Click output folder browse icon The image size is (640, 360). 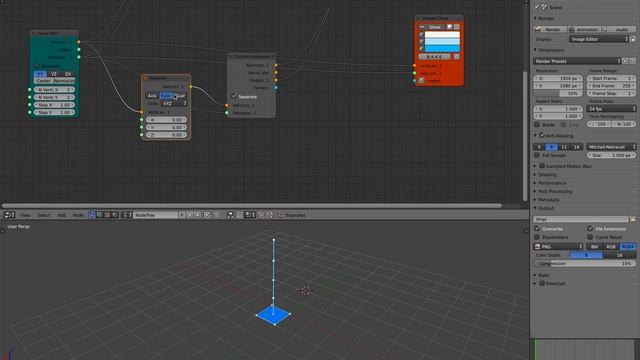632,219
